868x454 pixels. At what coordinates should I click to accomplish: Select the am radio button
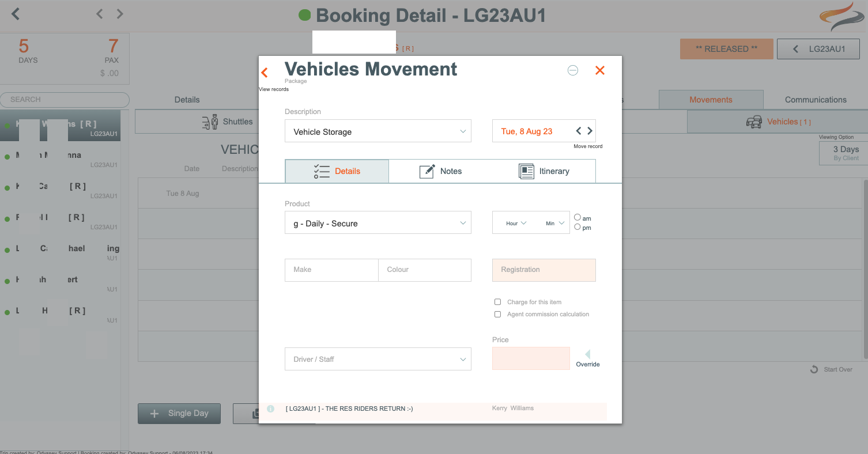point(578,217)
